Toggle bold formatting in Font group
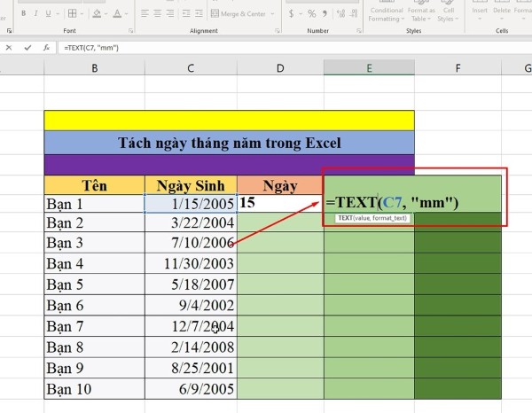Screen dimensions: 532x413 (x=23, y=13)
